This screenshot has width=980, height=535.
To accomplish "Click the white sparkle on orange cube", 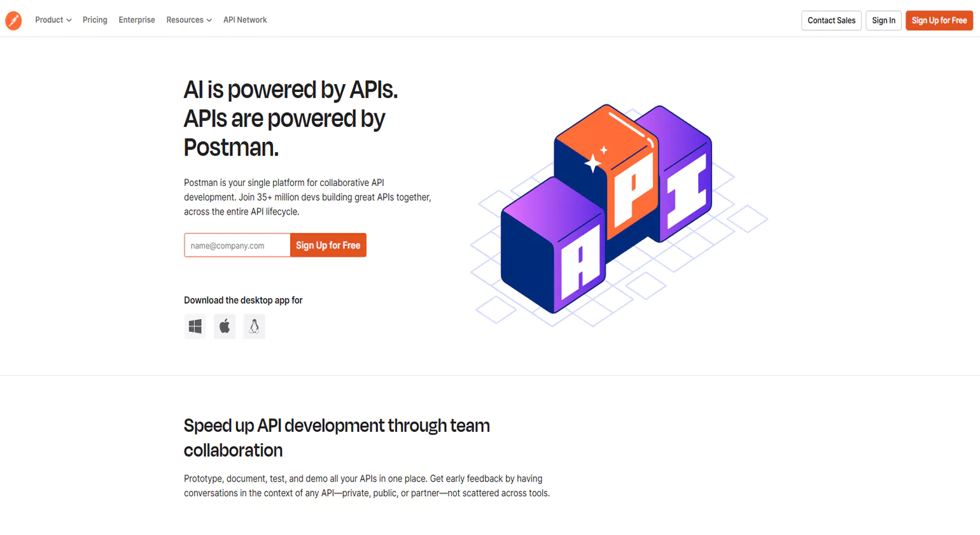I will [x=594, y=162].
